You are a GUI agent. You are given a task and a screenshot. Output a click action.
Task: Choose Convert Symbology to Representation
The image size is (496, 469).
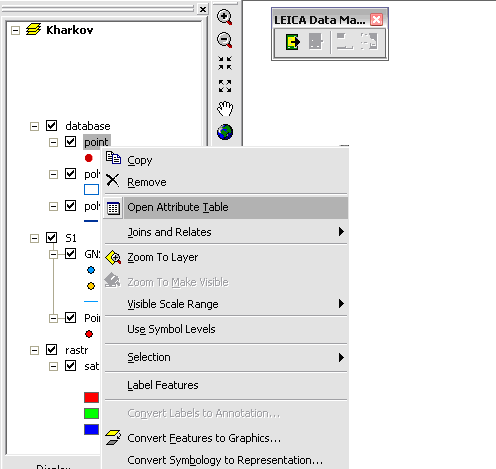pyautogui.click(x=226, y=460)
